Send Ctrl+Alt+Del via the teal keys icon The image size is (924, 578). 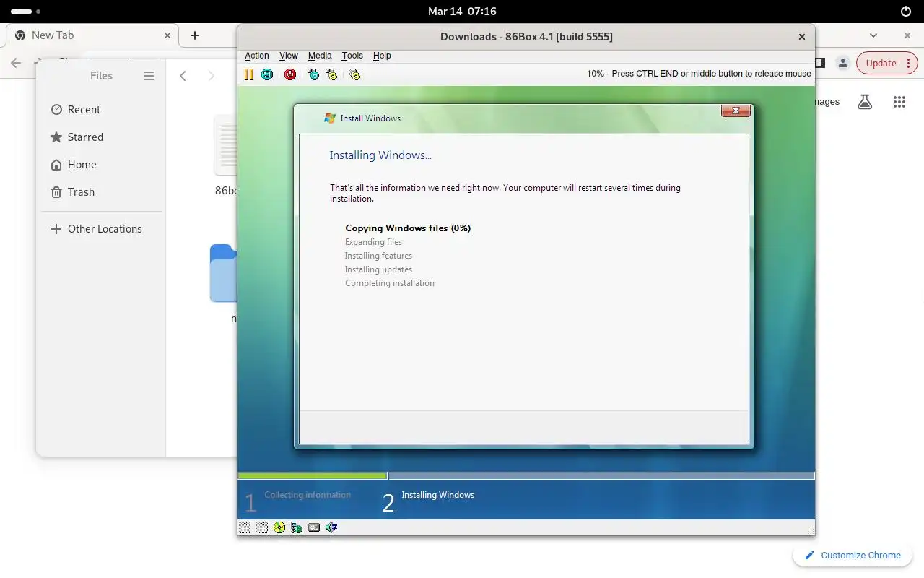point(313,74)
